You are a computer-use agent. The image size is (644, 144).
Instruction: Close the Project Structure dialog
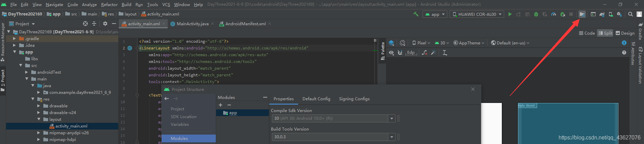[473, 89]
